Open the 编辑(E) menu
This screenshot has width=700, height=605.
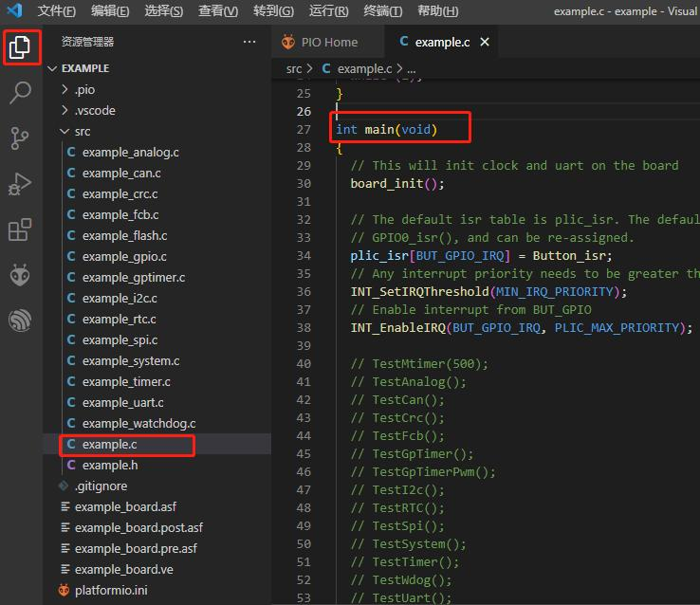[x=110, y=10]
